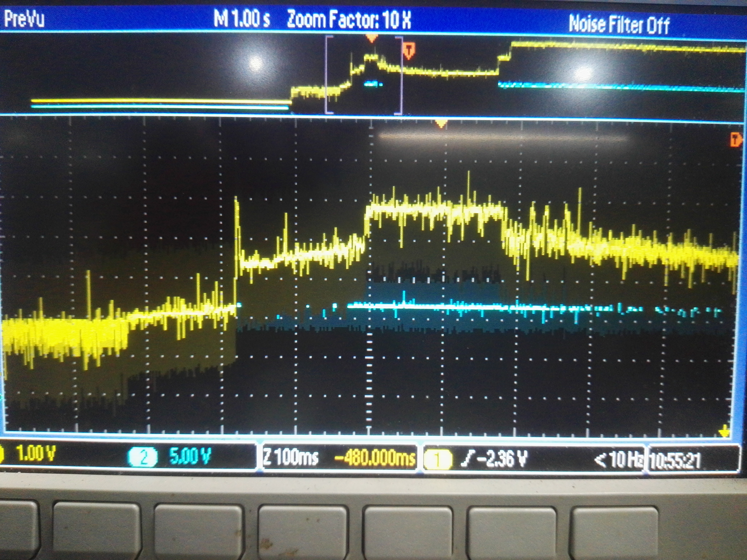Click the orange trigger T marker in overview
This screenshot has height=560, width=747.
pyautogui.click(x=409, y=51)
